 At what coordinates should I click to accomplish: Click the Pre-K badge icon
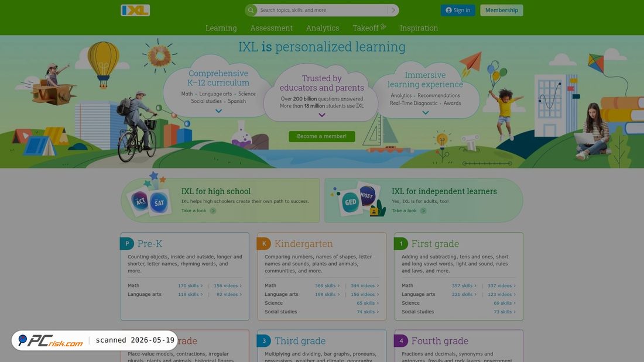tap(127, 243)
